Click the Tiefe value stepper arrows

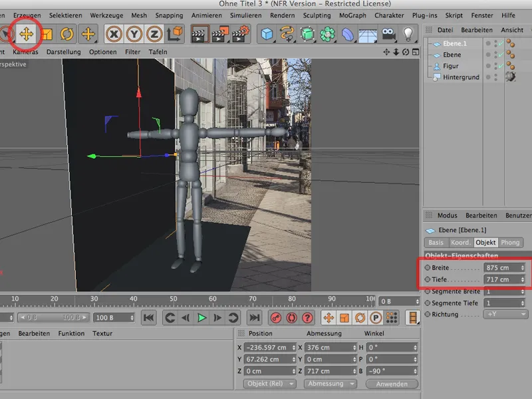(x=523, y=279)
